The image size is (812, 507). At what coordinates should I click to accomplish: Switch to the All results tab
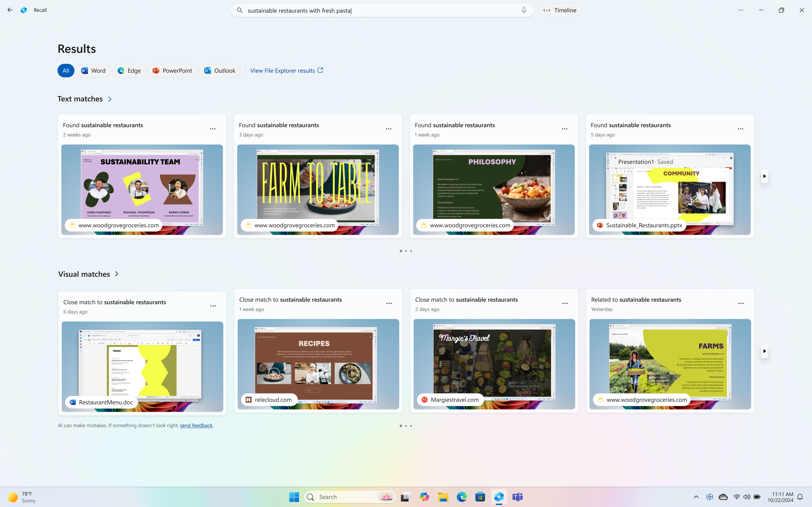[65, 70]
